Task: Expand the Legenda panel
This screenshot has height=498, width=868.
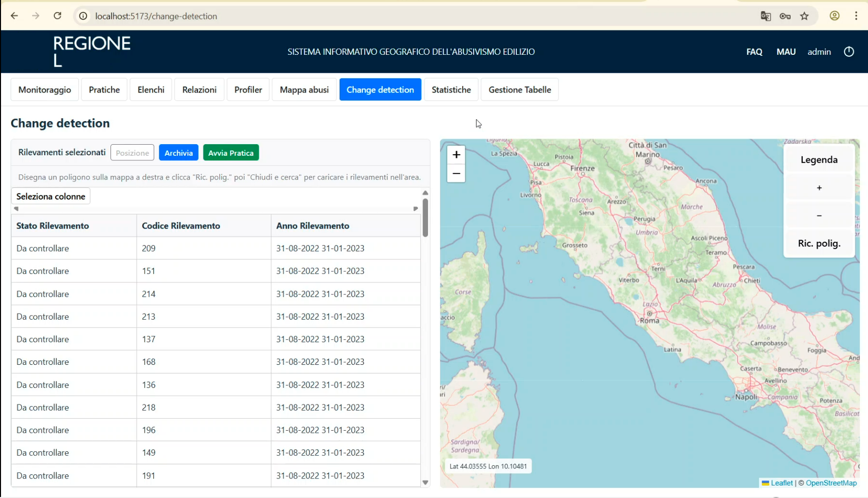Action: point(819,160)
